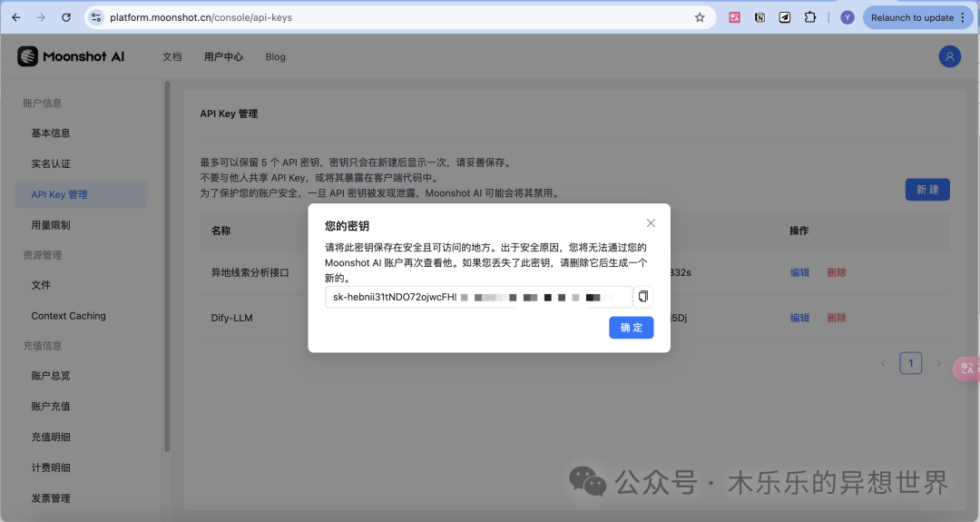The height and width of the screenshot is (522, 980).
Task: Click pagination page 1
Action: (x=911, y=363)
